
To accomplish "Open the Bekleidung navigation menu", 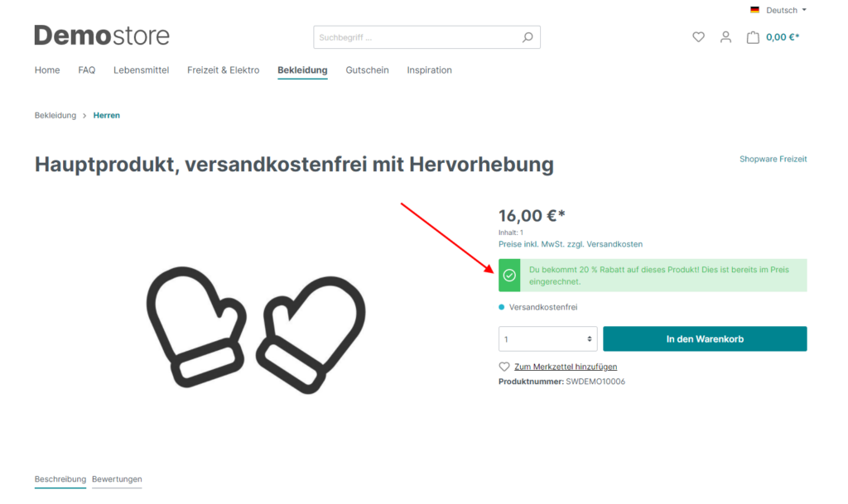I will [x=302, y=70].
